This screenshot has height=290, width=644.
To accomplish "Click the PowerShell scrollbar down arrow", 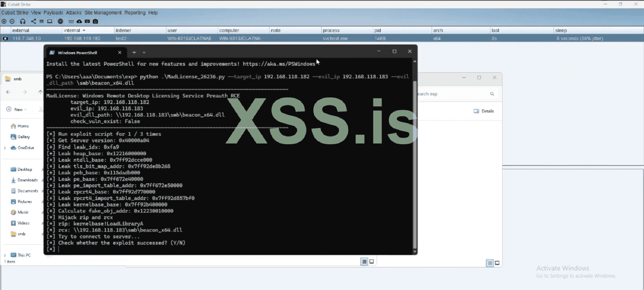I will click(415, 252).
